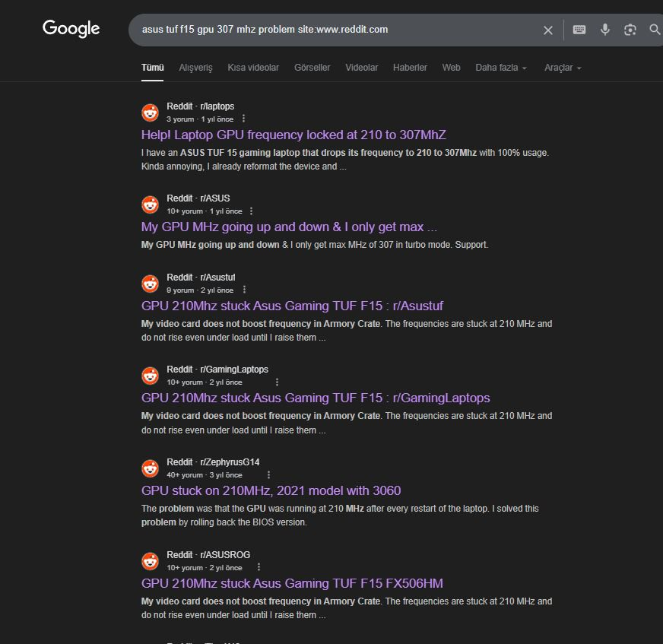Open 'GPU stuck on 210MHz, 2021 model' result

pos(271,491)
